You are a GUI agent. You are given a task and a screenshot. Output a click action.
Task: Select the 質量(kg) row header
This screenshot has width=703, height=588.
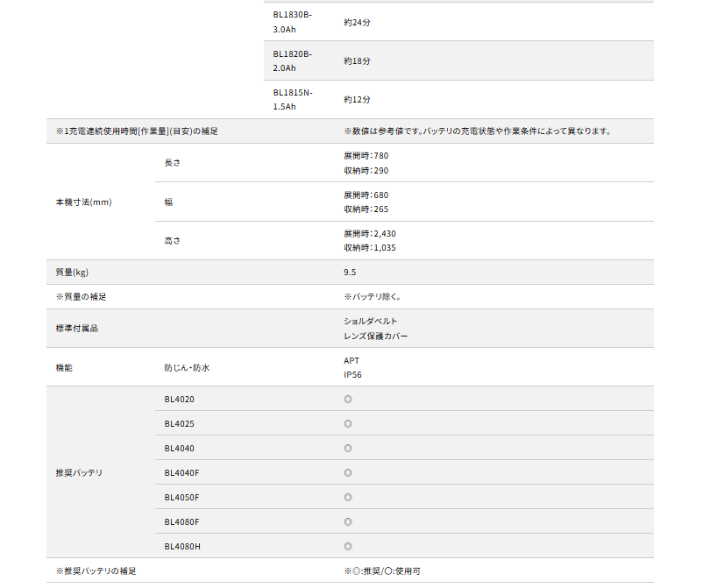[x=72, y=273]
